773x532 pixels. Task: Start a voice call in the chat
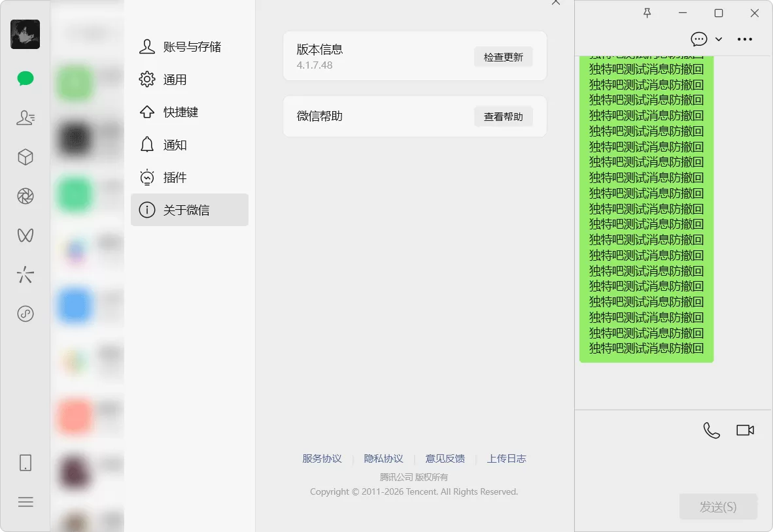[711, 430]
